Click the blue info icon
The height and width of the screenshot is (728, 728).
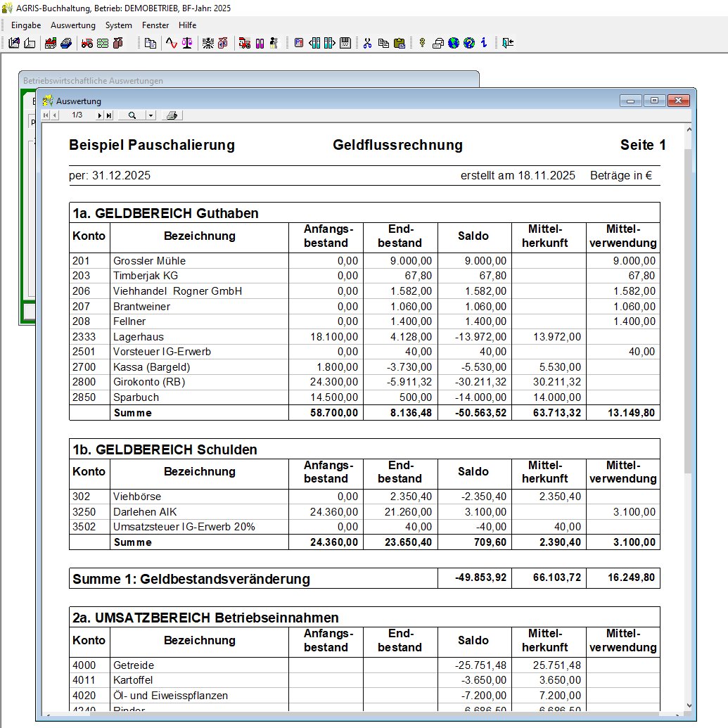pos(484,43)
